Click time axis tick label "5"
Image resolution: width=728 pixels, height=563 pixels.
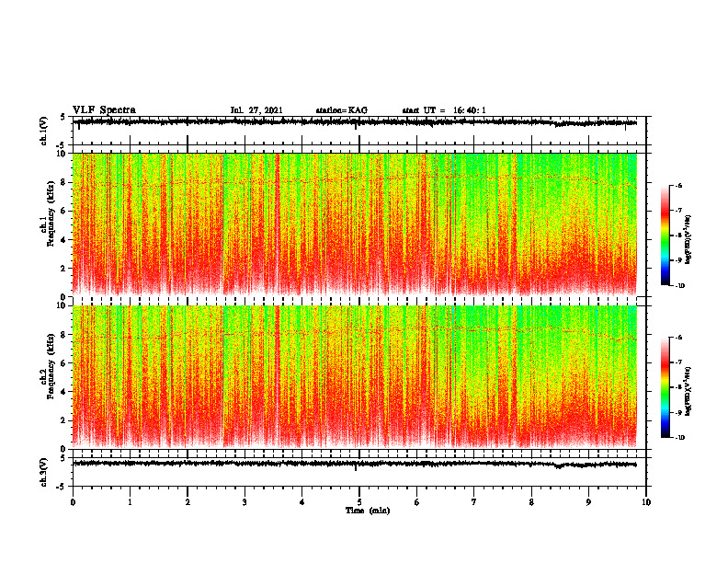click(x=359, y=502)
